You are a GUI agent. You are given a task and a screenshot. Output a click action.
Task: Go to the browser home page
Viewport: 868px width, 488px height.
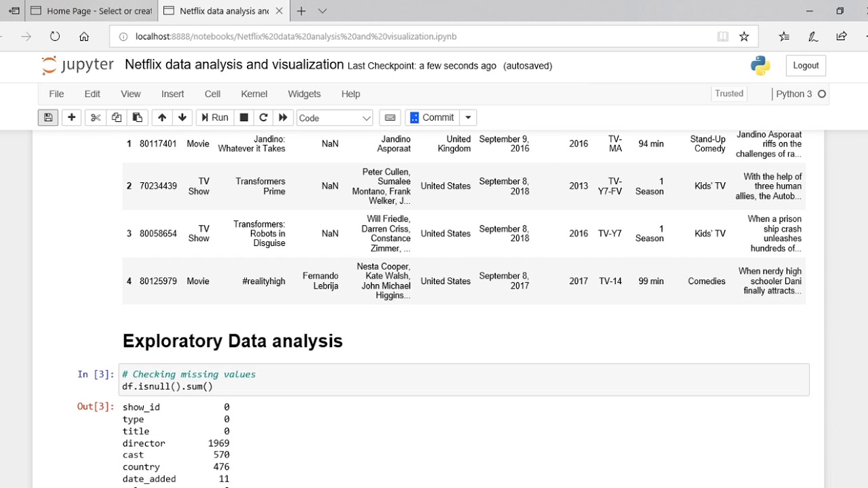click(x=84, y=37)
